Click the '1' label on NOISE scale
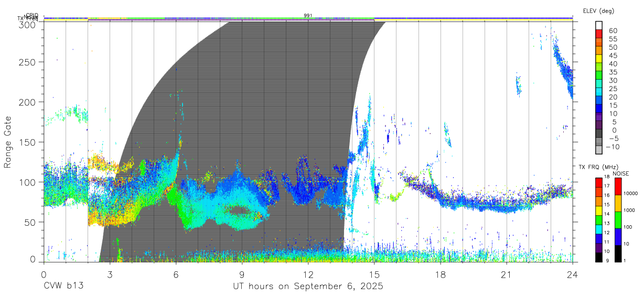Image resolution: width=644 pixels, height=297 pixels. (625, 261)
